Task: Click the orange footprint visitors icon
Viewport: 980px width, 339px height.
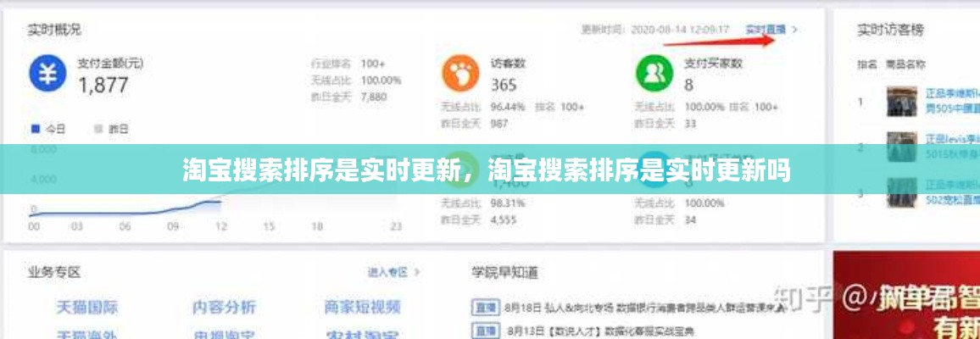Action: point(459,73)
